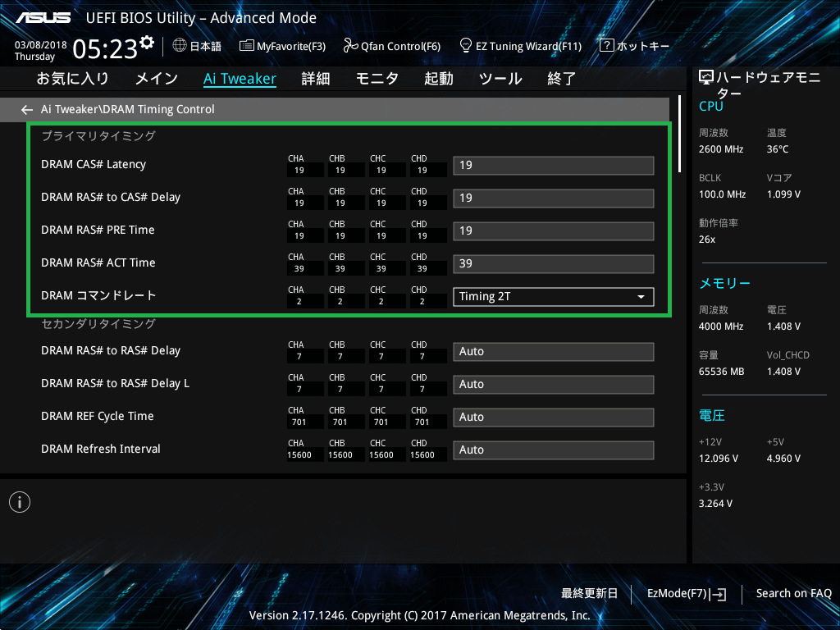Click 最終更新日 in the footer

pyautogui.click(x=589, y=594)
